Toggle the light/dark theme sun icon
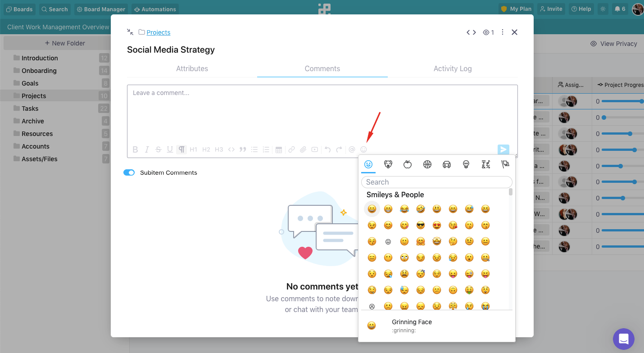 (603, 9)
